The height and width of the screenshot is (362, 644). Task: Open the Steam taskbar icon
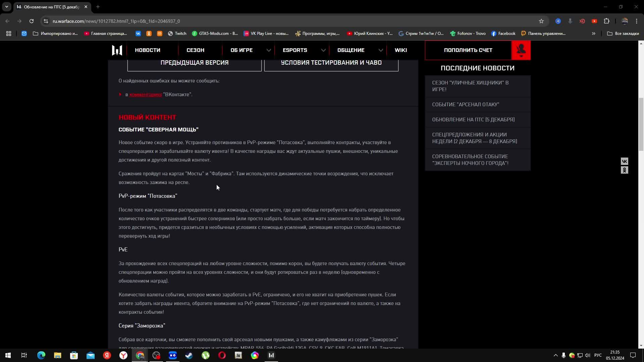189,355
